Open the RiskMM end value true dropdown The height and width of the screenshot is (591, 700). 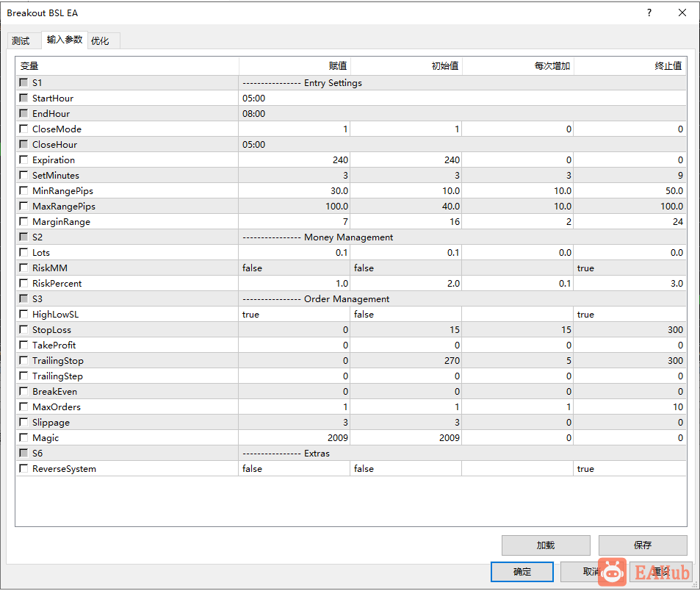[629, 268]
